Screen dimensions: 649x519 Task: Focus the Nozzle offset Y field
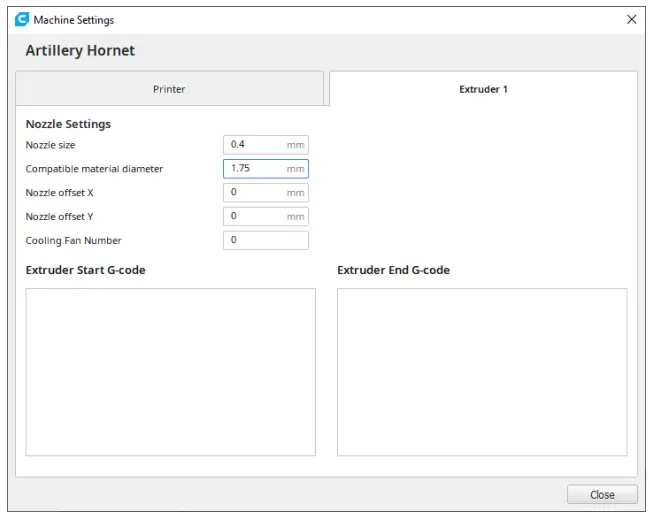pyautogui.click(x=266, y=216)
